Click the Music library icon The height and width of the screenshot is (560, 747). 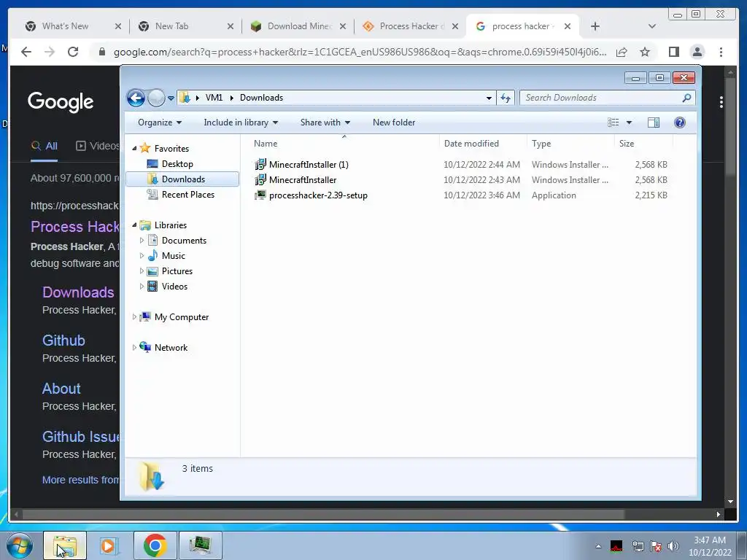click(x=152, y=256)
